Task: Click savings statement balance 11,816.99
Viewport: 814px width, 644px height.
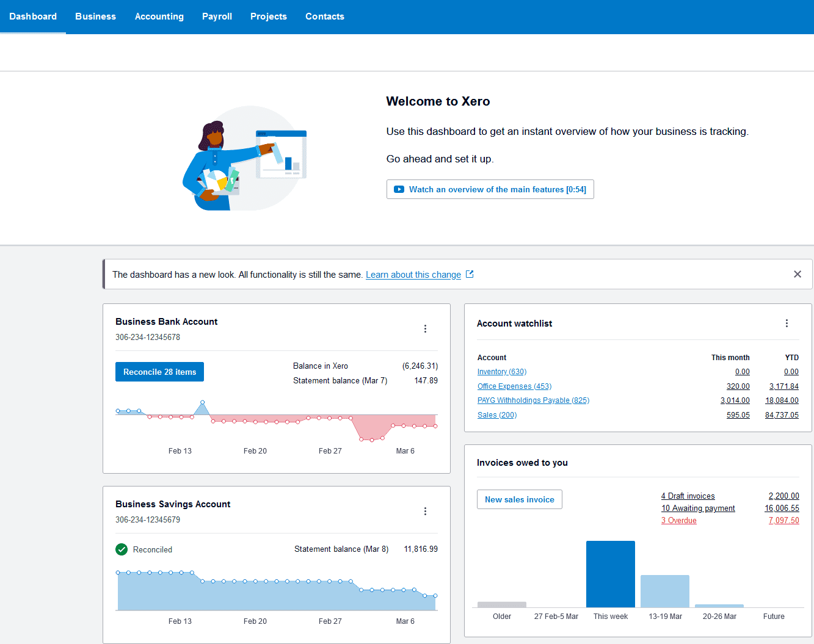Action: coord(421,549)
